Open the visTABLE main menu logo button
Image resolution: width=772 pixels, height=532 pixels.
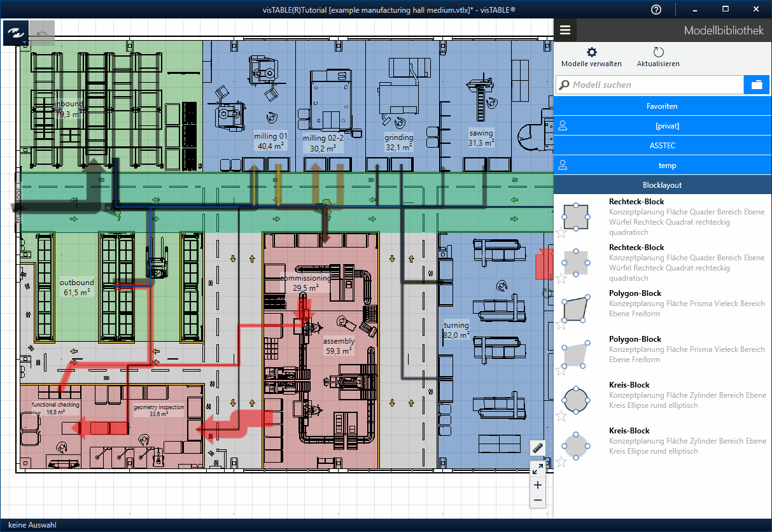pyautogui.click(x=15, y=32)
